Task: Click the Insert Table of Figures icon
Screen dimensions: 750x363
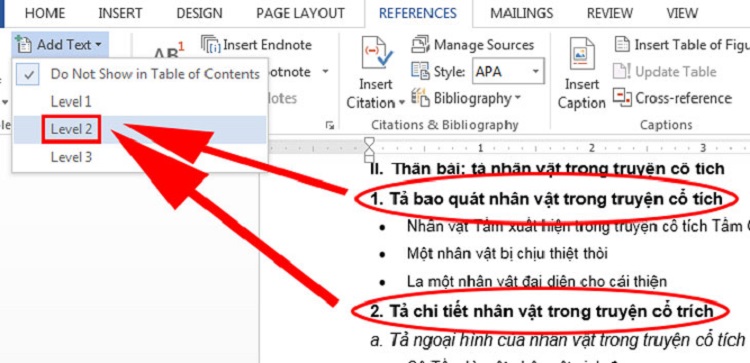Action: point(622,44)
